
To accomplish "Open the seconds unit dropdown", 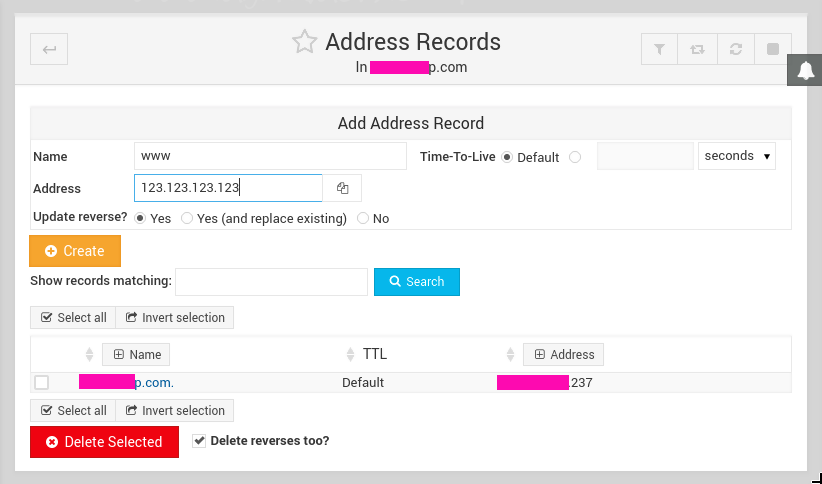I will pyautogui.click(x=737, y=156).
